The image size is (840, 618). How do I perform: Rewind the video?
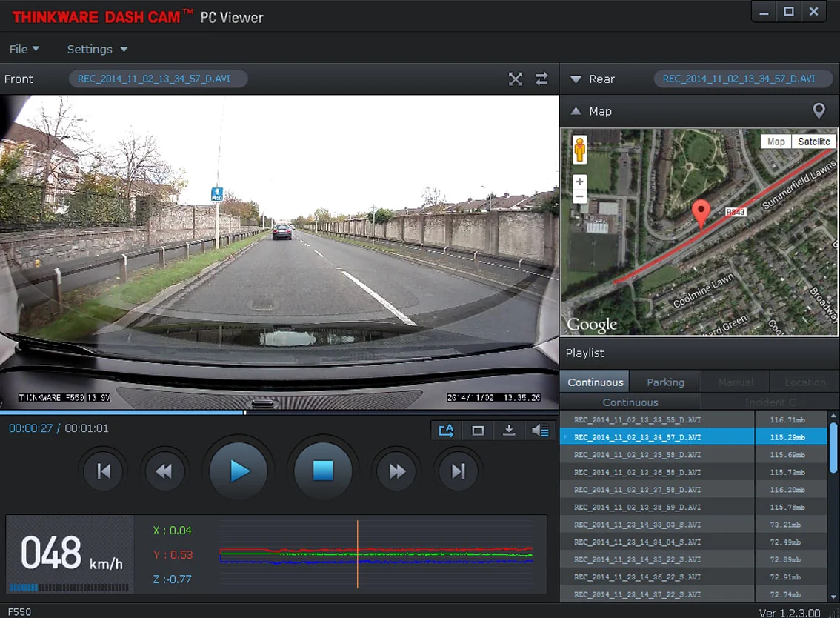tap(164, 471)
